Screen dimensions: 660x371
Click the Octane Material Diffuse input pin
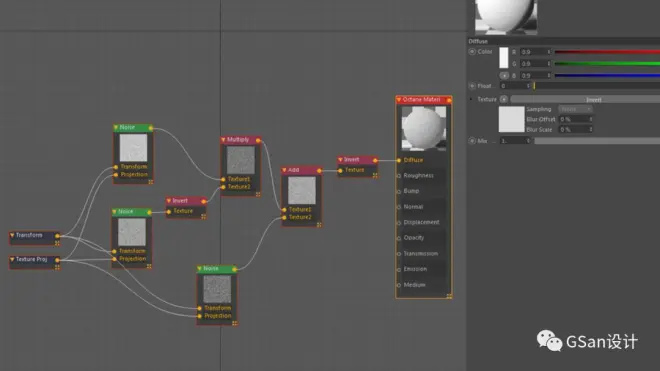[399, 160]
